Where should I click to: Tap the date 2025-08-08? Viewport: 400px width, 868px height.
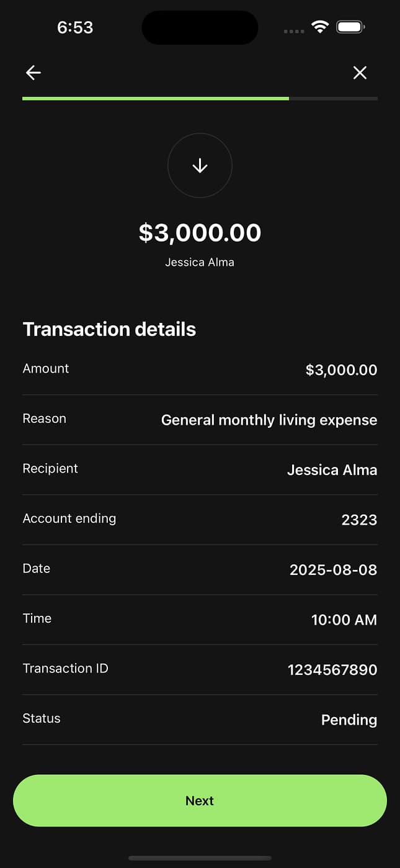click(x=333, y=570)
